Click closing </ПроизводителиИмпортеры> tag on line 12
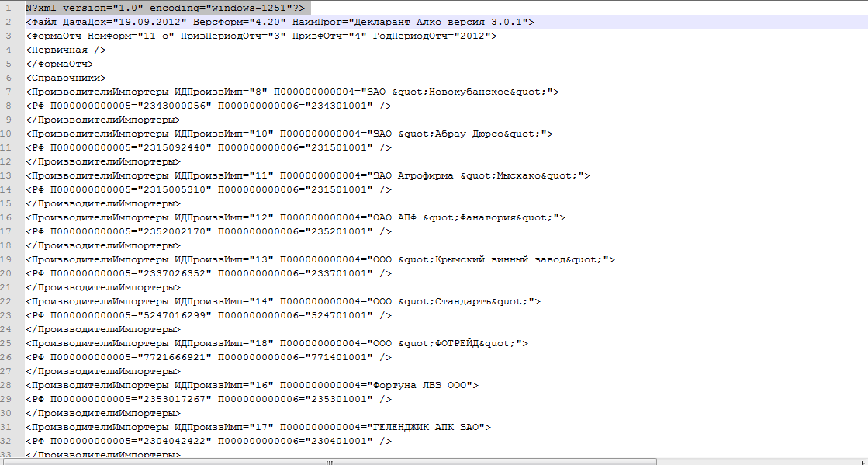This screenshot has width=868, height=465. click(x=103, y=161)
